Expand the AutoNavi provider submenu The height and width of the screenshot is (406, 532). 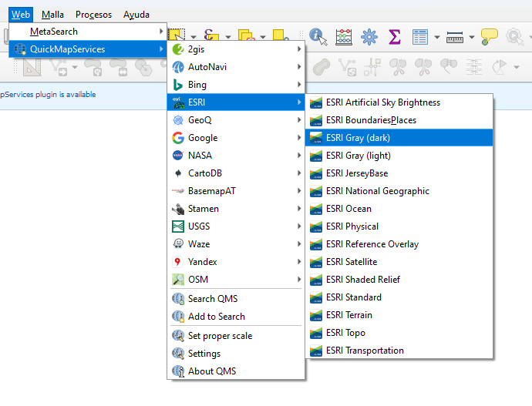[x=236, y=67]
